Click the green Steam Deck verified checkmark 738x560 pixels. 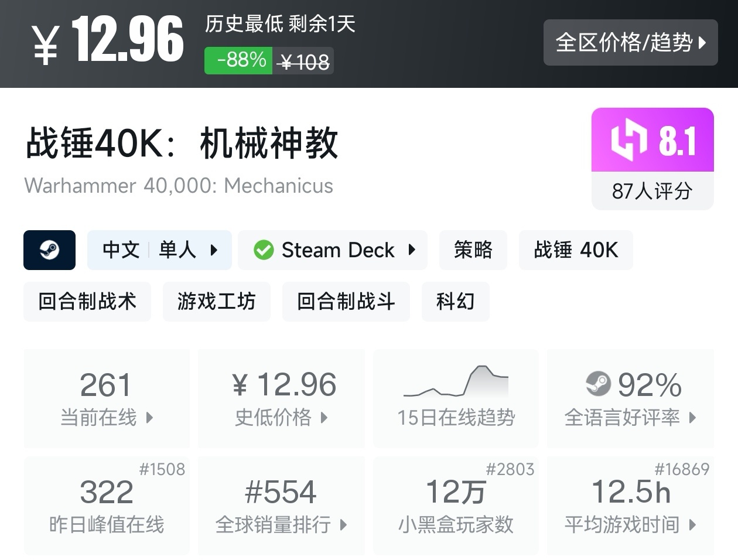point(264,250)
